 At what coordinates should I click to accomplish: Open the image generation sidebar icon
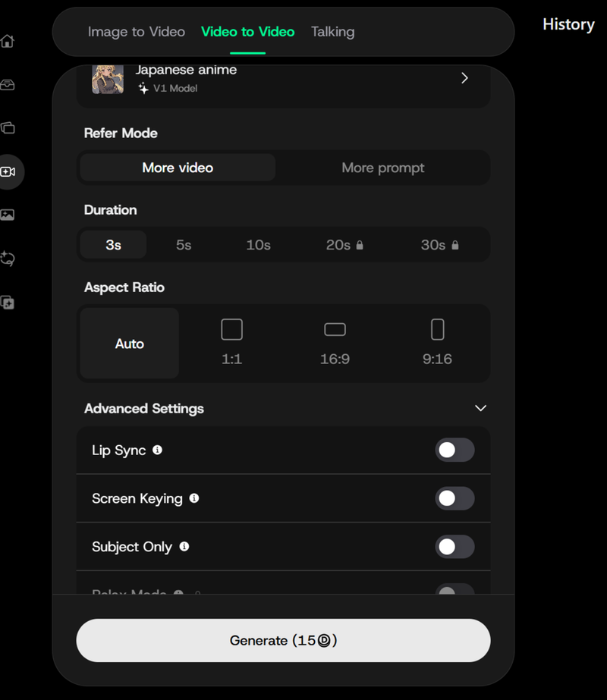(7, 215)
